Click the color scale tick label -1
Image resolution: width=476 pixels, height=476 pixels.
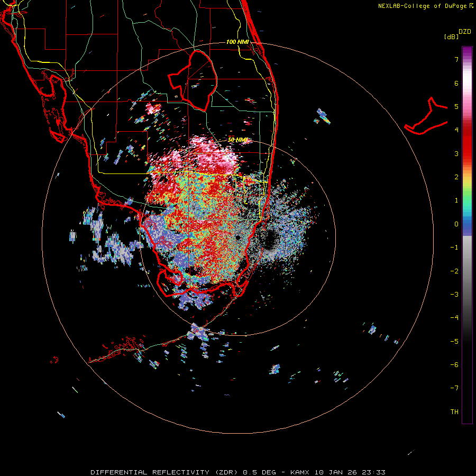tap(454, 248)
